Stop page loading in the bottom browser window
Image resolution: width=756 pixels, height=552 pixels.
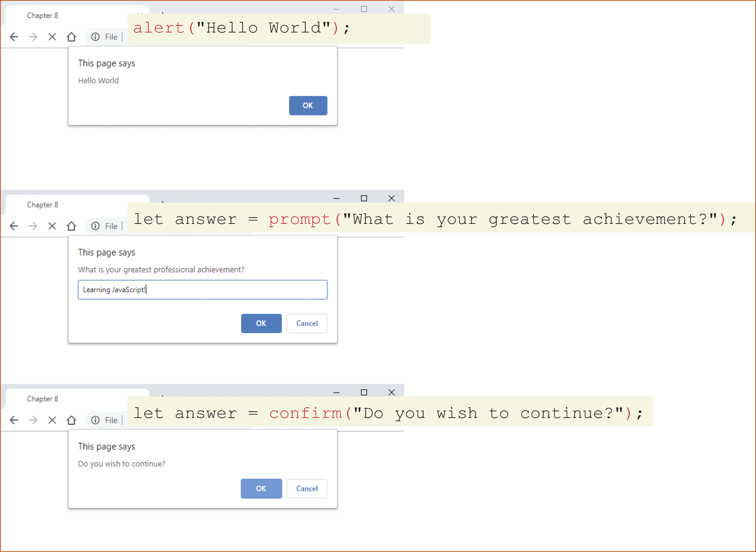pyautogui.click(x=52, y=420)
